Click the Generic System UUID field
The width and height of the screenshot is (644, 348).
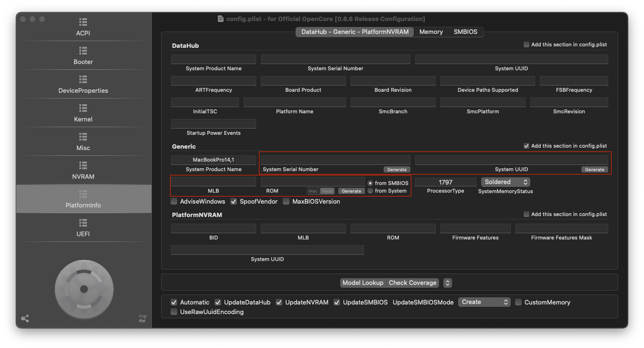pyautogui.click(x=511, y=160)
